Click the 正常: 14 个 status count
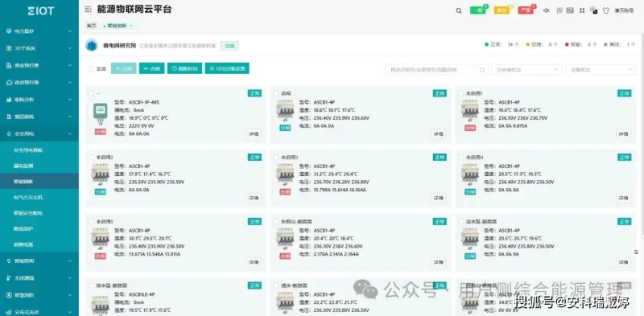The image size is (644, 316). click(x=502, y=44)
